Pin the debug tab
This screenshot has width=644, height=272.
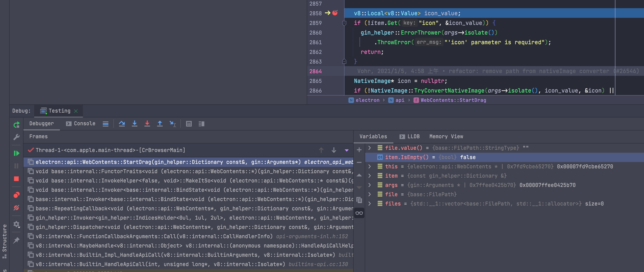point(17,240)
